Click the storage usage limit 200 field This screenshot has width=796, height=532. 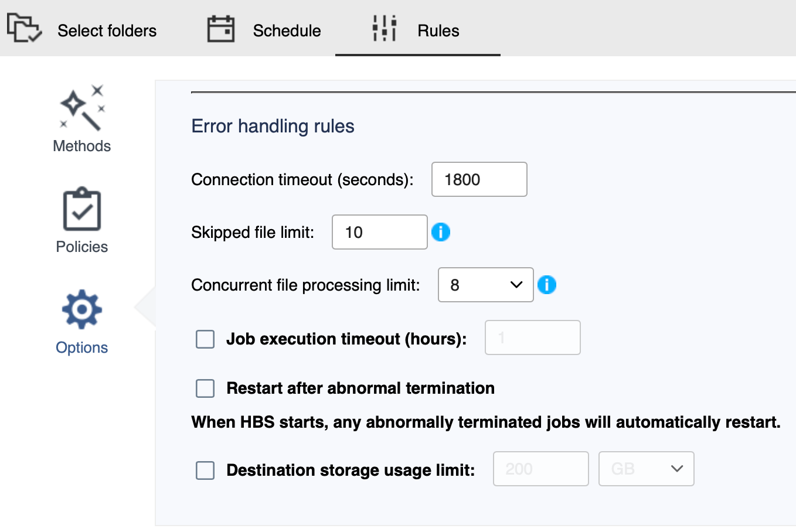[541, 469]
